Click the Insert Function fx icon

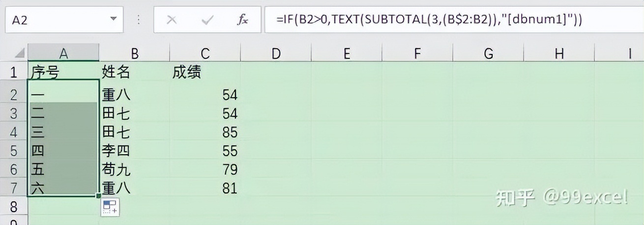pyautogui.click(x=242, y=20)
